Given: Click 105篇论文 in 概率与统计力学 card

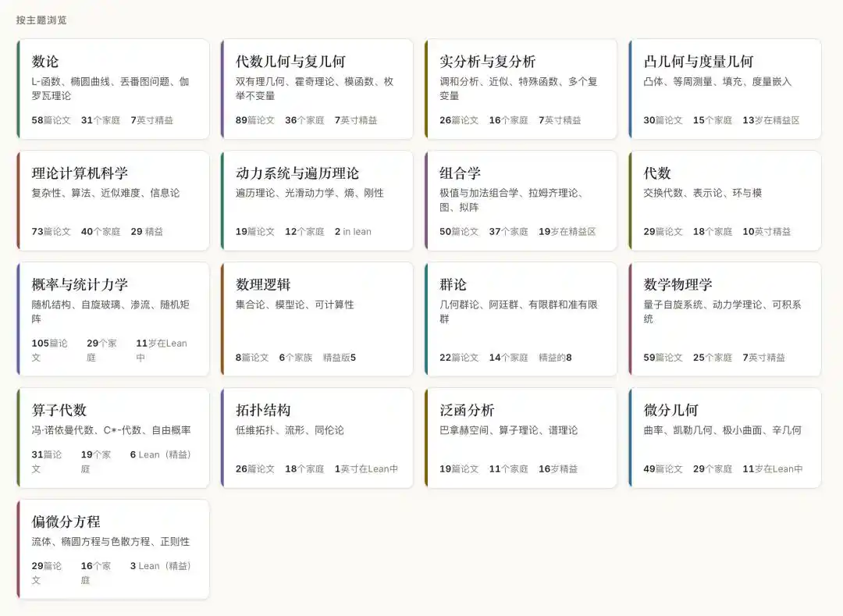Looking at the screenshot, I should 49,350.
